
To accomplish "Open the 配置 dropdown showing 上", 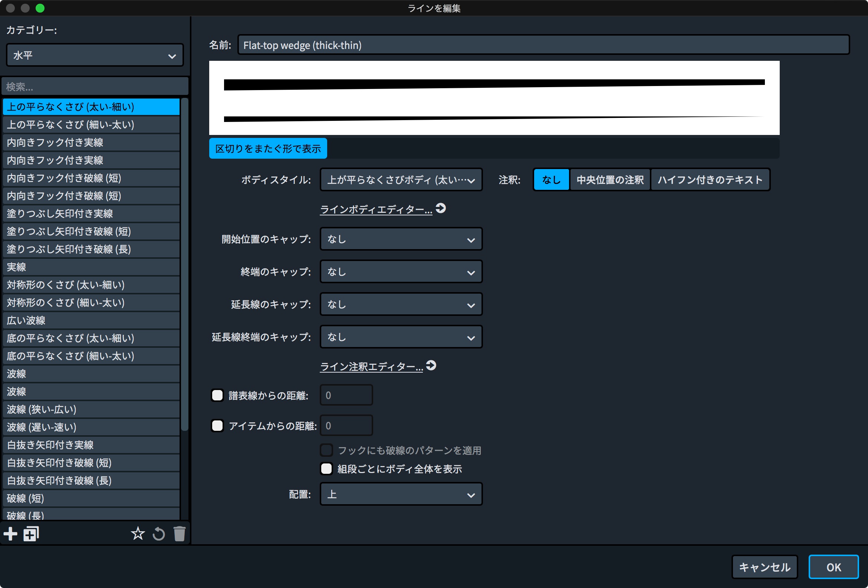I will 401,494.
